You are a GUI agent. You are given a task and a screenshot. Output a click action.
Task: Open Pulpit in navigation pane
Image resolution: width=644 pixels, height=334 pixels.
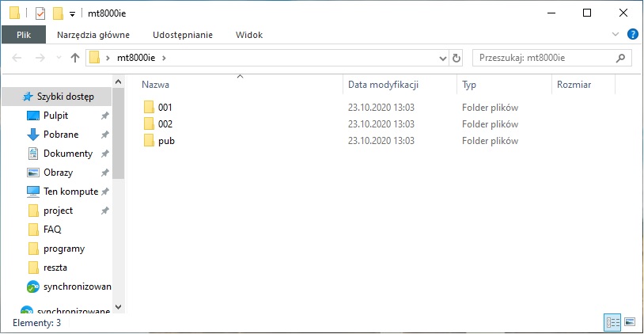pos(56,116)
